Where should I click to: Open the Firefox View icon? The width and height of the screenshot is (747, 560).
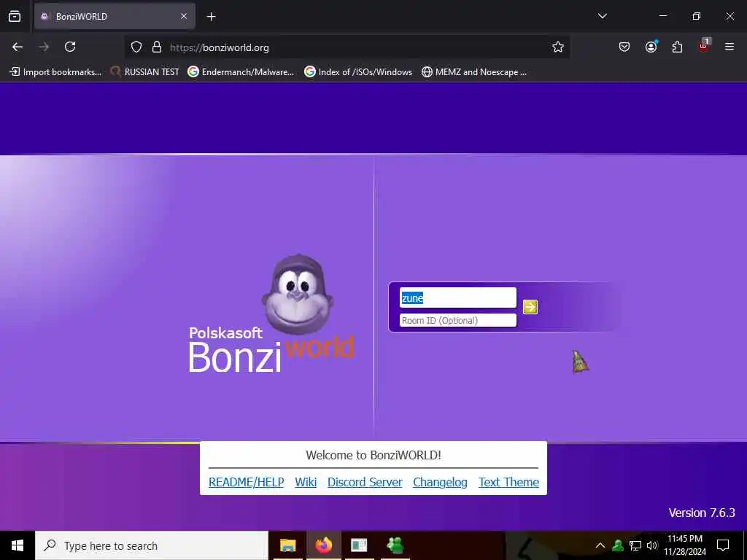tap(15, 16)
